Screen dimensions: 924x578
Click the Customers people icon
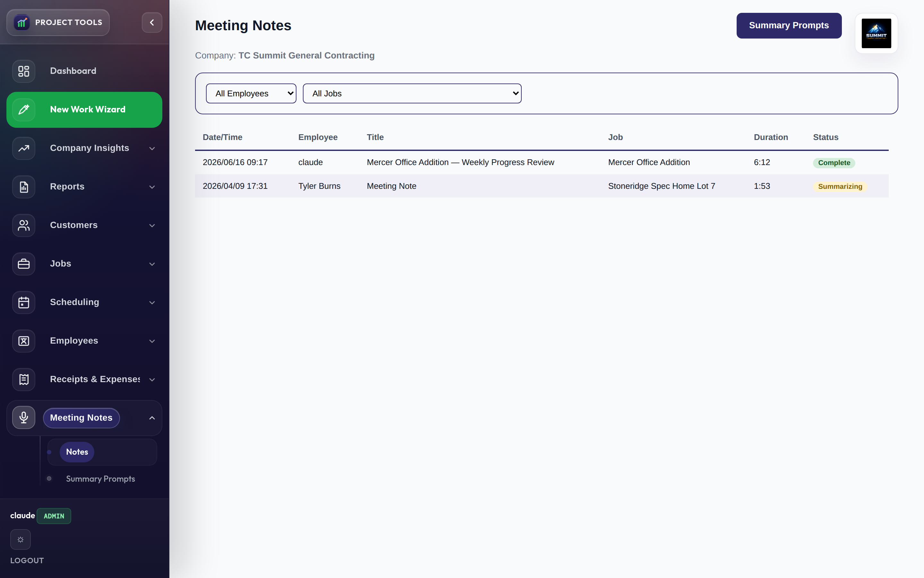click(x=24, y=225)
